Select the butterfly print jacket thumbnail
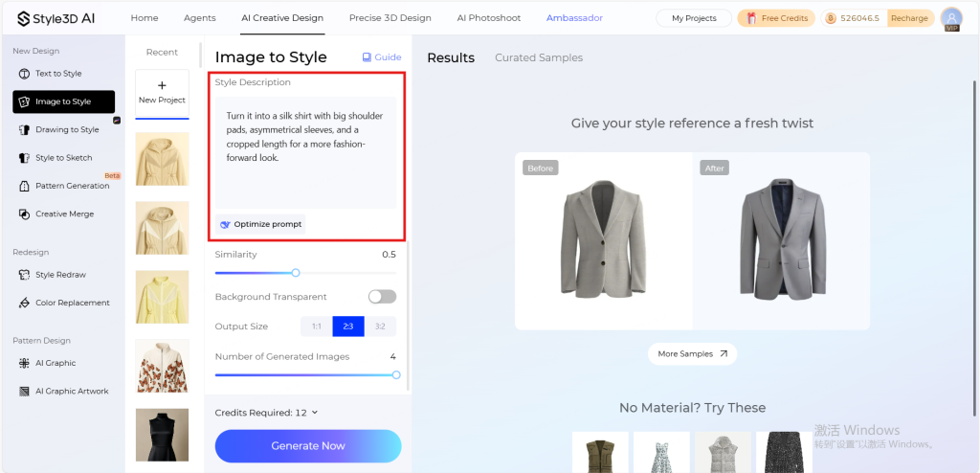Image resolution: width=980 pixels, height=473 pixels. click(162, 366)
